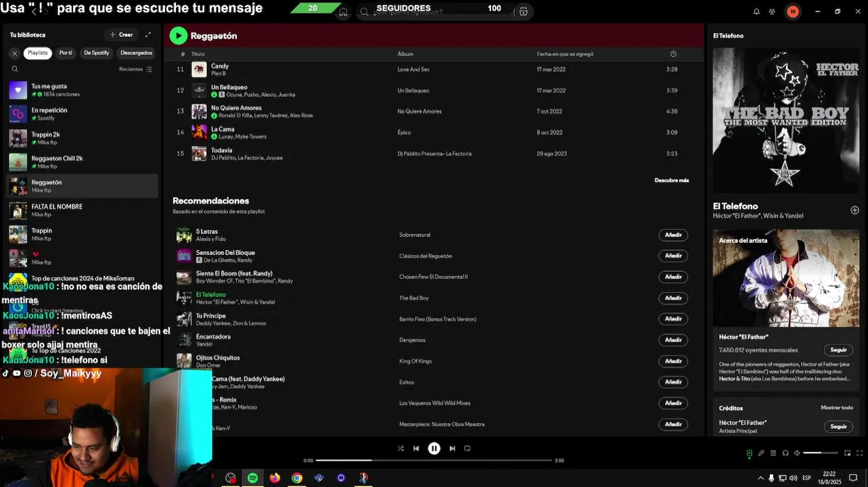The image size is (868, 487).
Task: Add El Telefono with Añadir button
Action: (673, 298)
